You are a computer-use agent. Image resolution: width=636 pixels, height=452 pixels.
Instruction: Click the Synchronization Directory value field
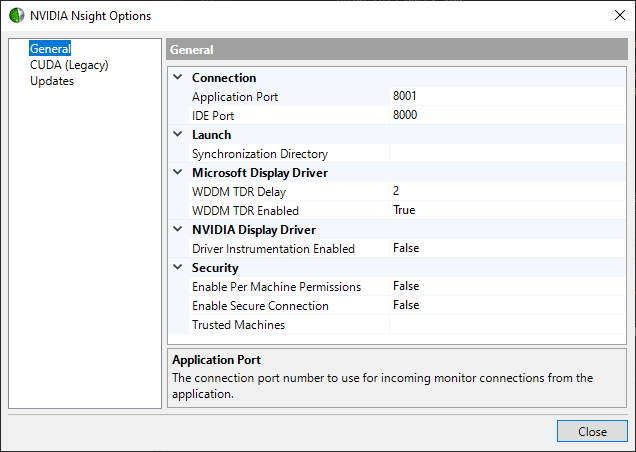(x=507, y=153)
